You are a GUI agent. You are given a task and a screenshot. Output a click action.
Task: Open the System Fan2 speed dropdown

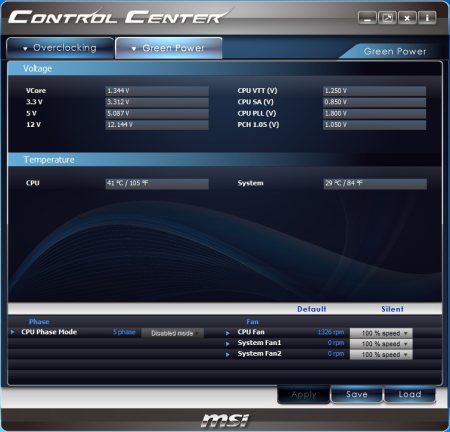381,354
